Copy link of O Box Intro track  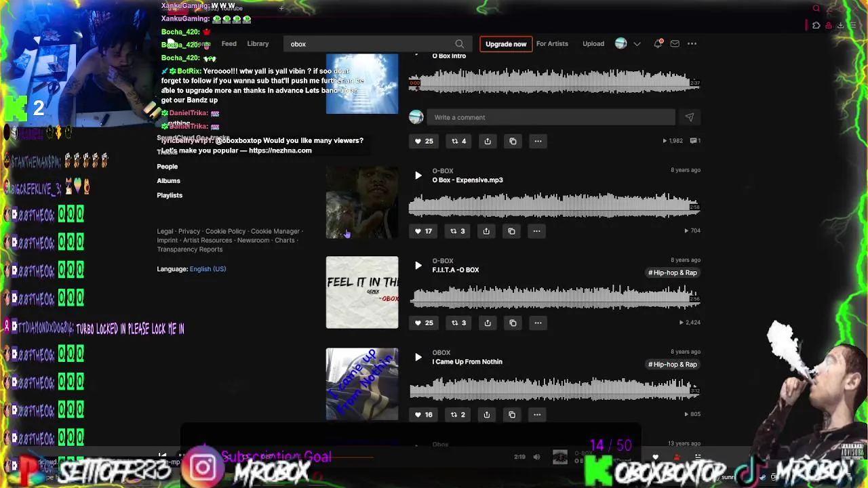coord(513,141)
